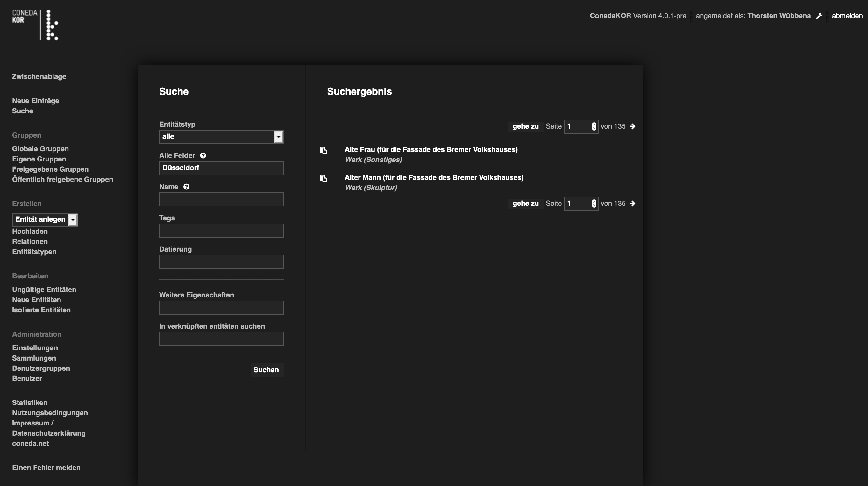Image resolution: width=868 pixels, height=486 pixels.
Task: Go to next page with the lower arrow icon
Action: coord(633,203)
